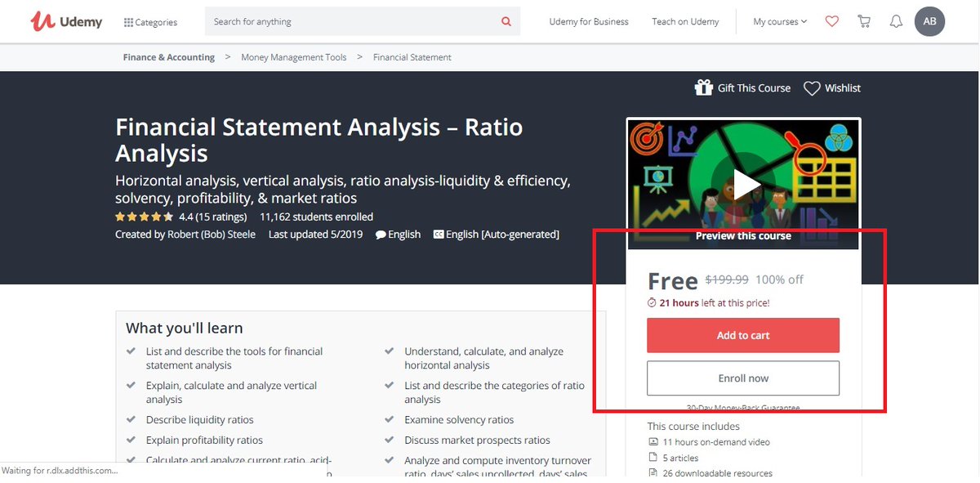Select the 5 articles document icon
The image size is (980, 483).
pos(652,458)
